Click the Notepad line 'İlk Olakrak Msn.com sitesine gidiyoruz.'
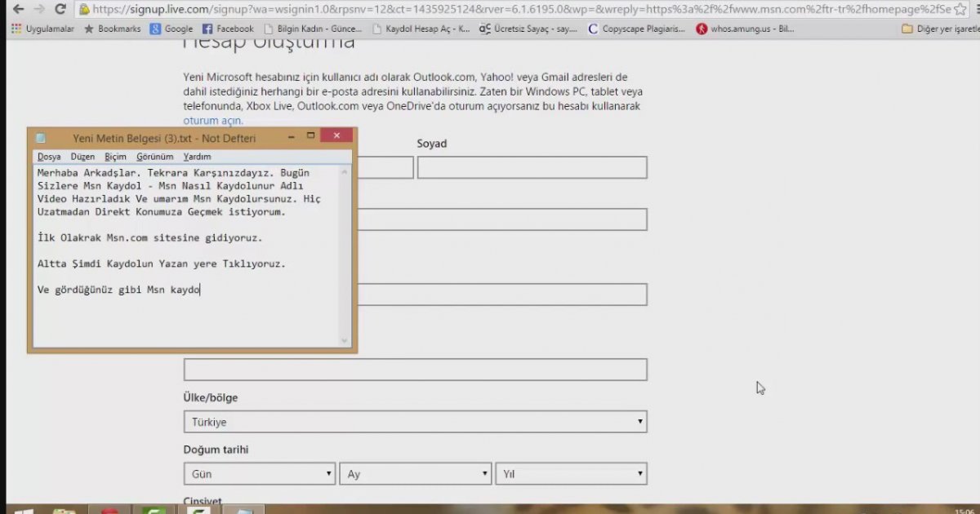This screenshot has height=514, width=980. pyautogui.click(x=150, y=238)
